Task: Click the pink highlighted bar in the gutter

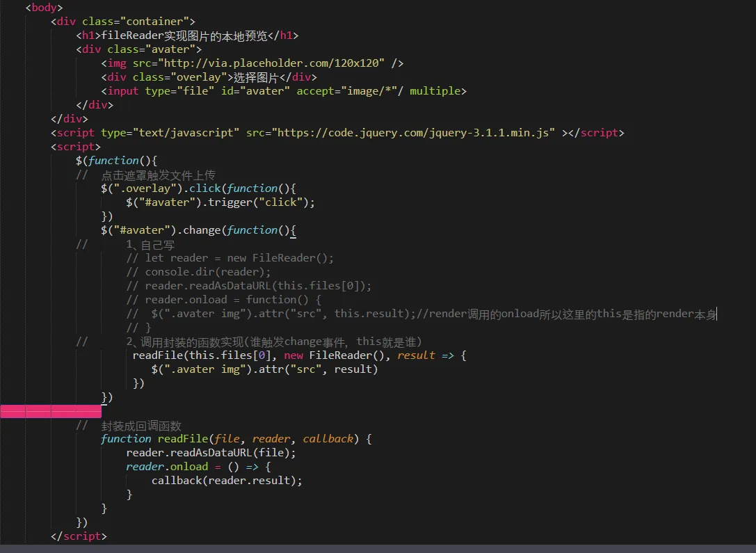Action: click(51, 411)
